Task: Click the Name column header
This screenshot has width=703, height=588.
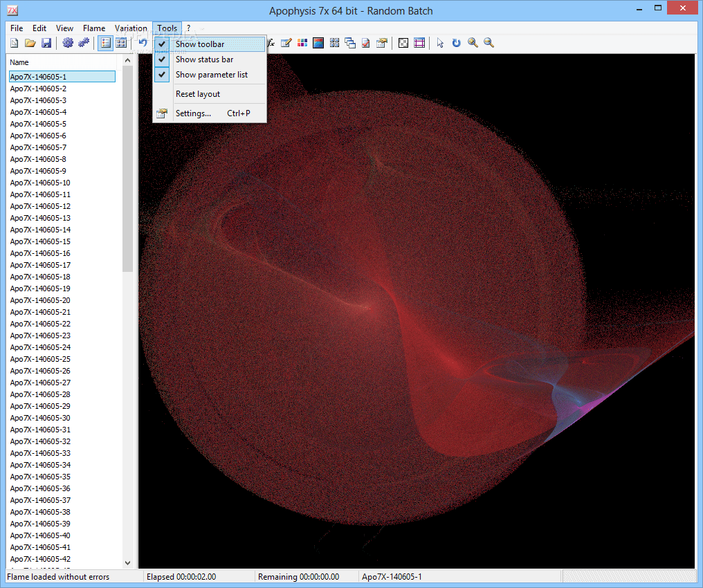Action: (x=64, y=62)
